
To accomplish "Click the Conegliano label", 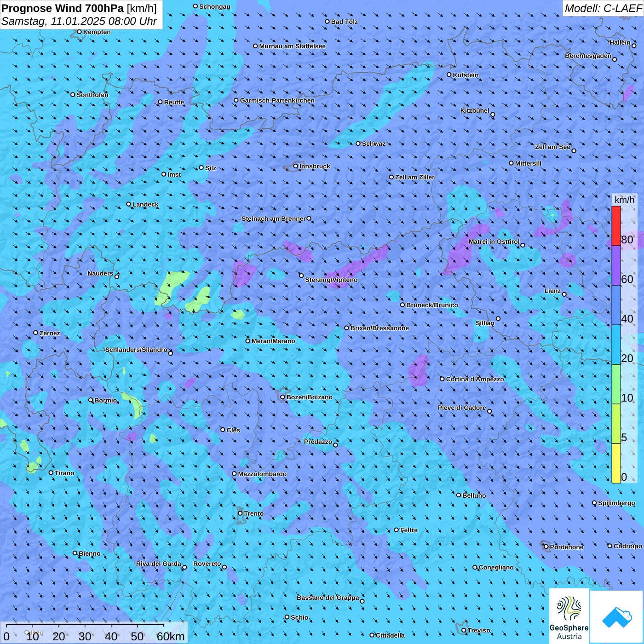I will pyautogui.click(x=496, y=567).
